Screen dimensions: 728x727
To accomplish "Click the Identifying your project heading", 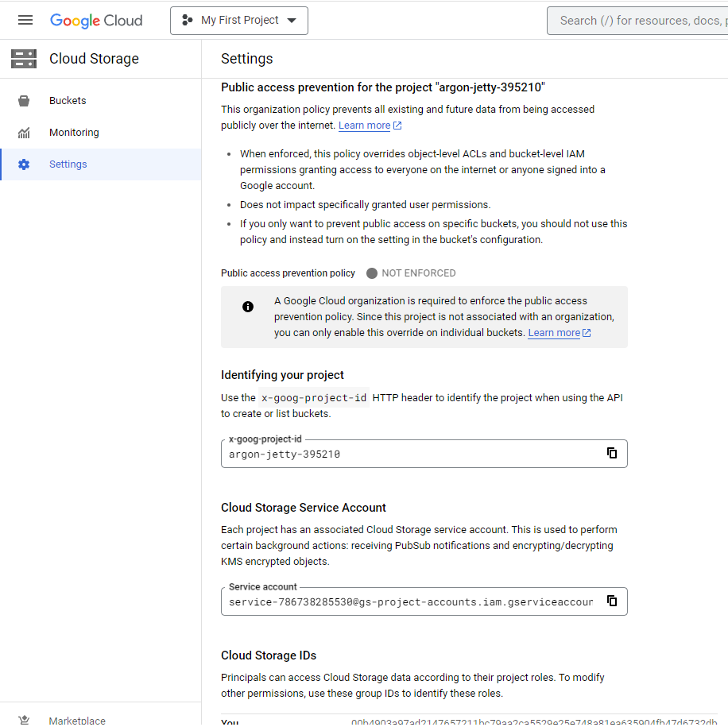I will pyautogui.click(x=282, y=375).
